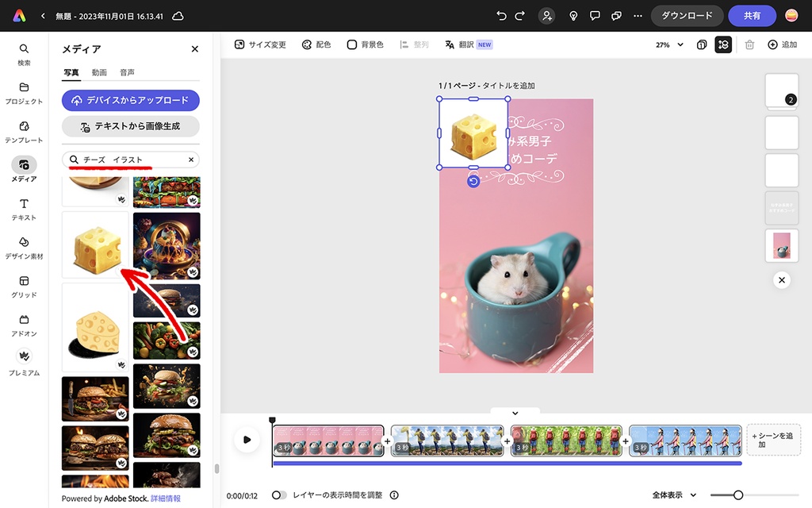Open the lightbulb tips icon

coord(573,16)
